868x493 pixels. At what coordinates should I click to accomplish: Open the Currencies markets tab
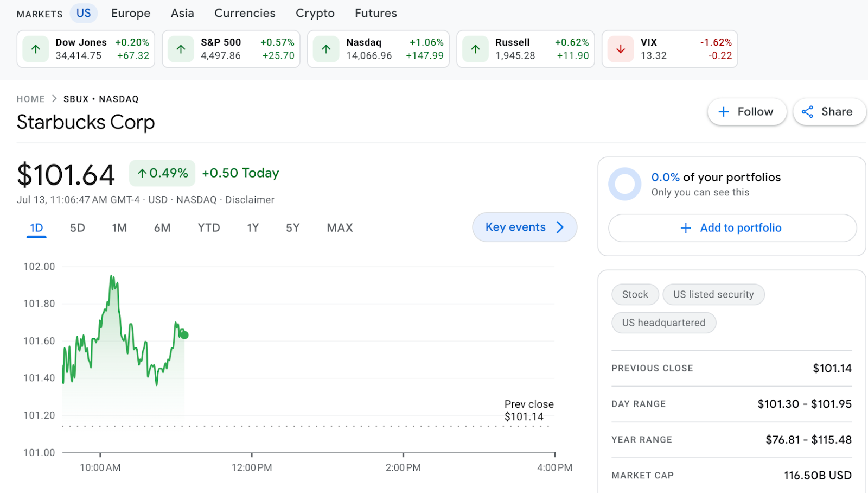tap(245, 13)
